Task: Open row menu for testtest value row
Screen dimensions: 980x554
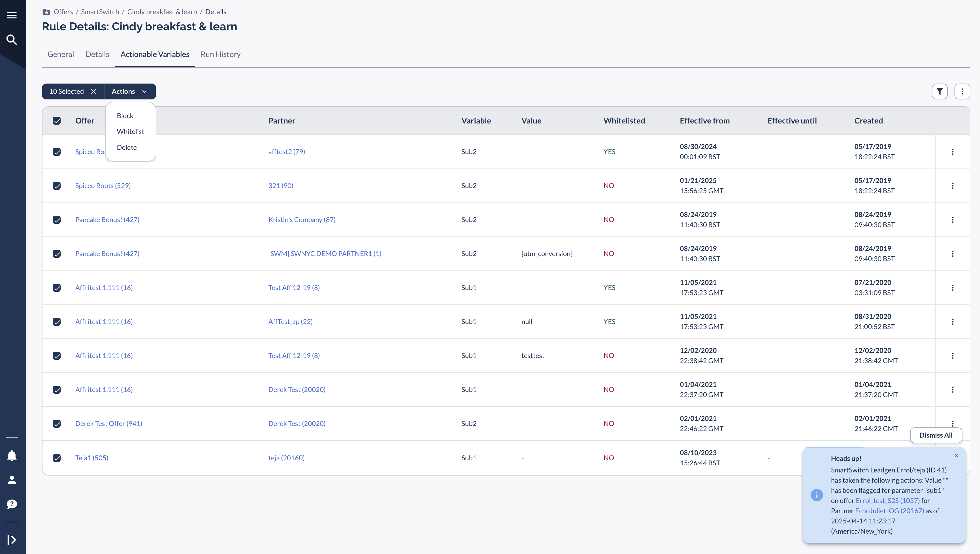Action: pos(953,356)
